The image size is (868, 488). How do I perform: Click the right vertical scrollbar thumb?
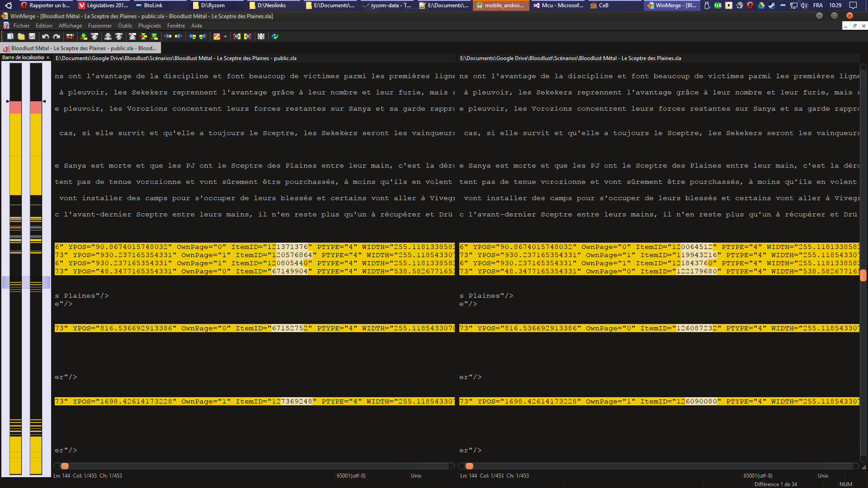pos(863,275)
